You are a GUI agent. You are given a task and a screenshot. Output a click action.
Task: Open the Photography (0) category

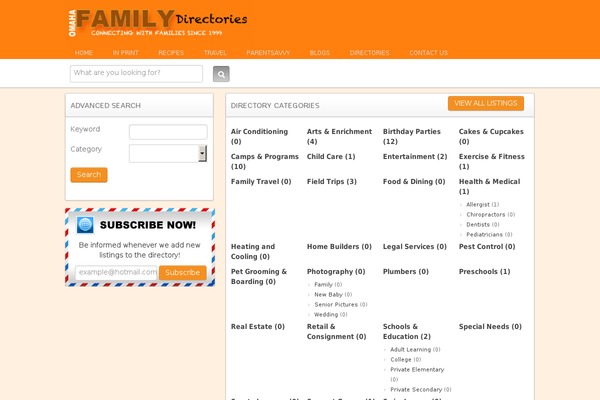[x=336, y=271]
